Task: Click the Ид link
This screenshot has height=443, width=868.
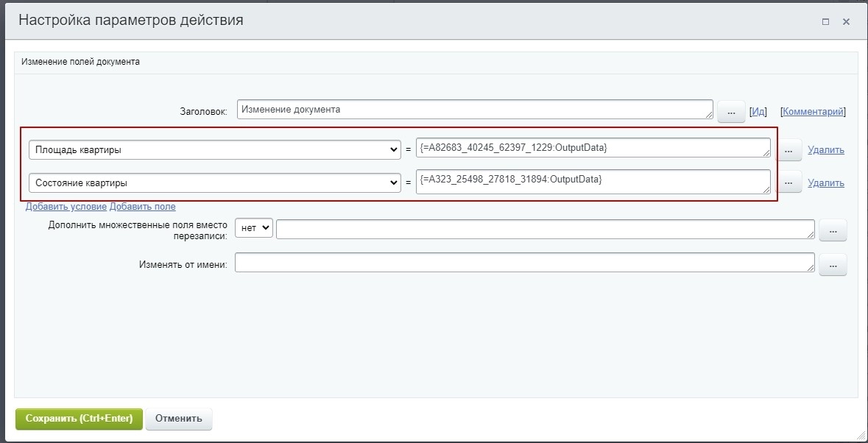Action: pos(758,112)
